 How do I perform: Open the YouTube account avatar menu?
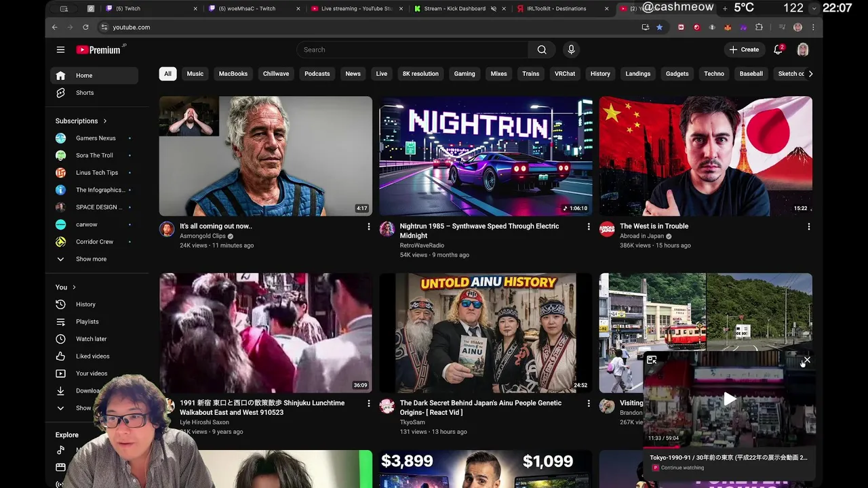803,49
